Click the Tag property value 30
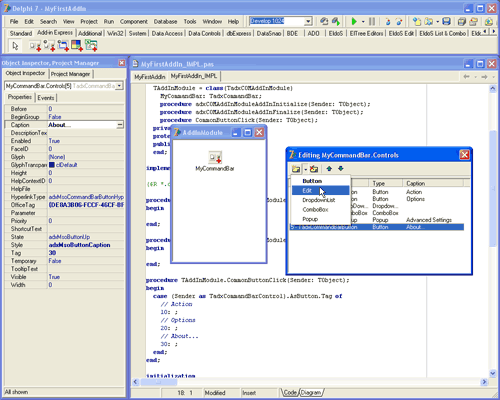Image resolution: width=500 pixels, height=400 pixels. point(52,253)
